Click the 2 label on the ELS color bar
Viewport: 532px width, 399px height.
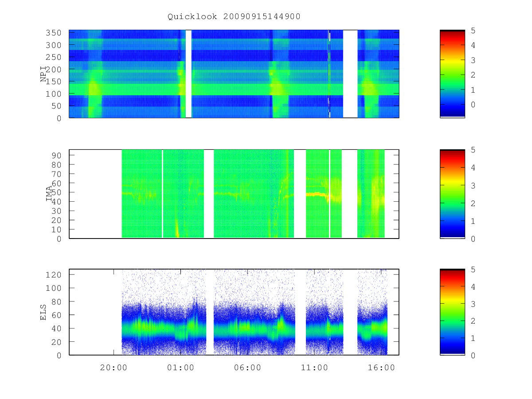[x=473, y=321]
